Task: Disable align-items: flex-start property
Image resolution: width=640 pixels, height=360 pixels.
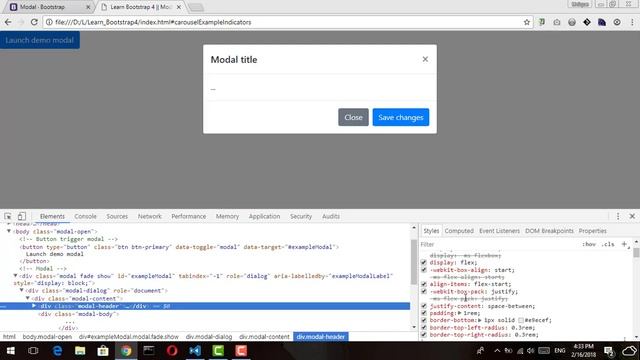Action: 424,284
